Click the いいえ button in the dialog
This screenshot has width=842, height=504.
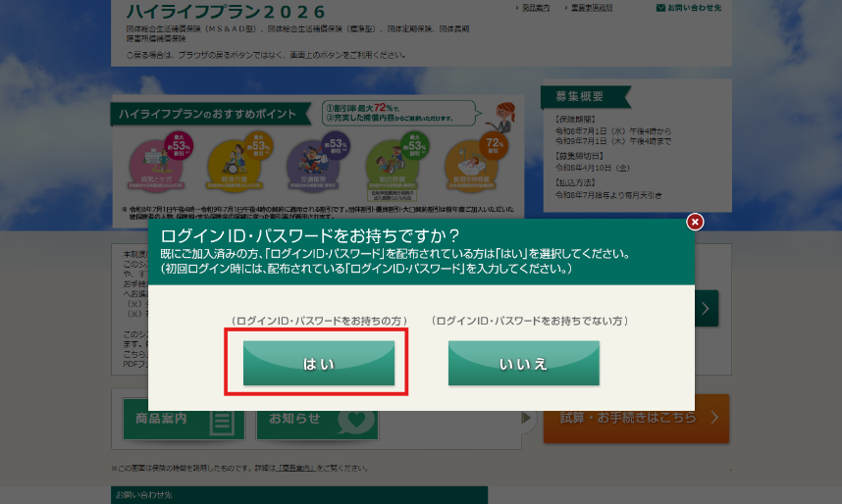point(523,364)
